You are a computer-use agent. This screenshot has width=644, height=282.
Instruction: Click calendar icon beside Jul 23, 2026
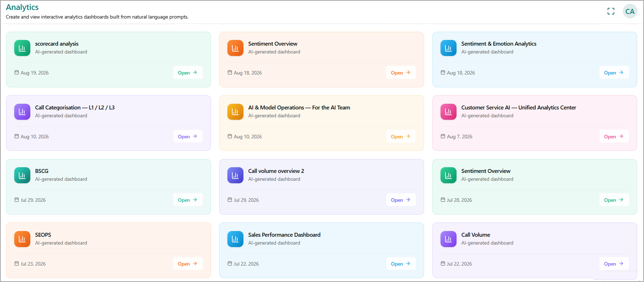point(16,263)
